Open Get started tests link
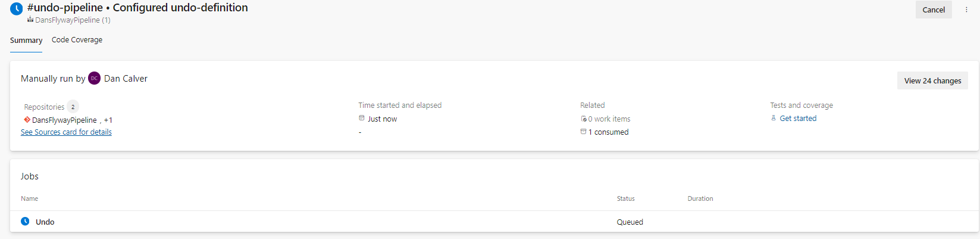This screenshot has height=239, width=980. click(x=798, y=119)
